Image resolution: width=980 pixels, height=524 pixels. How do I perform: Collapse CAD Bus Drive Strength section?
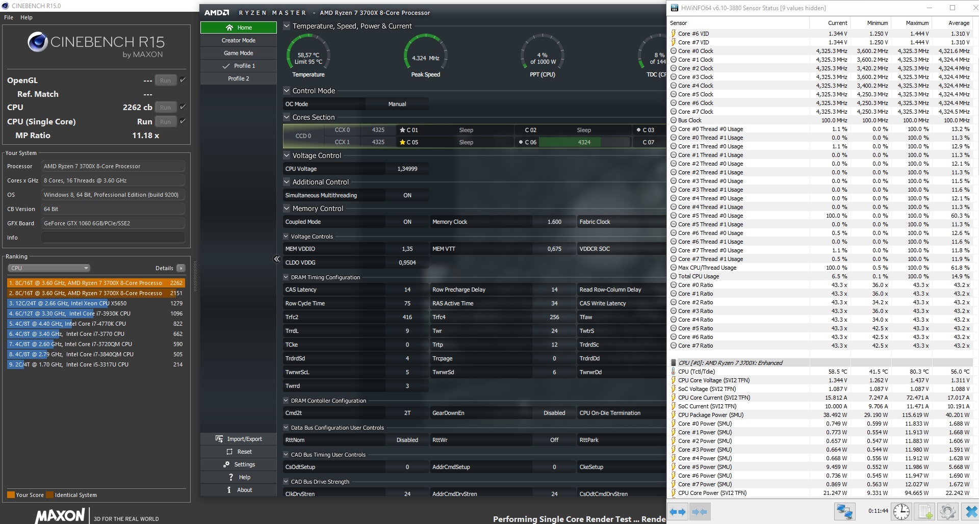coord(286,482)
